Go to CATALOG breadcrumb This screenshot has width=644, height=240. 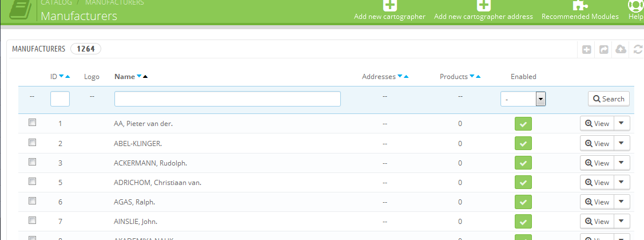click(x=56, y=3)
